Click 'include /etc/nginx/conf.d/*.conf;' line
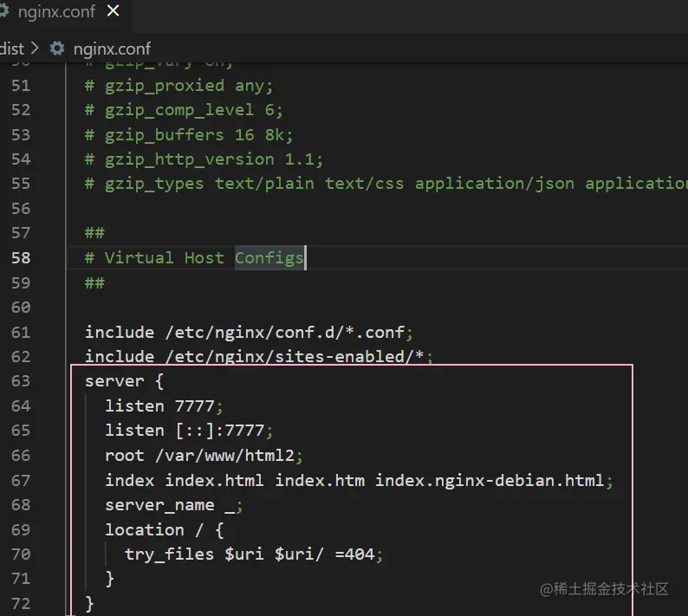 (x=249, y=333)
